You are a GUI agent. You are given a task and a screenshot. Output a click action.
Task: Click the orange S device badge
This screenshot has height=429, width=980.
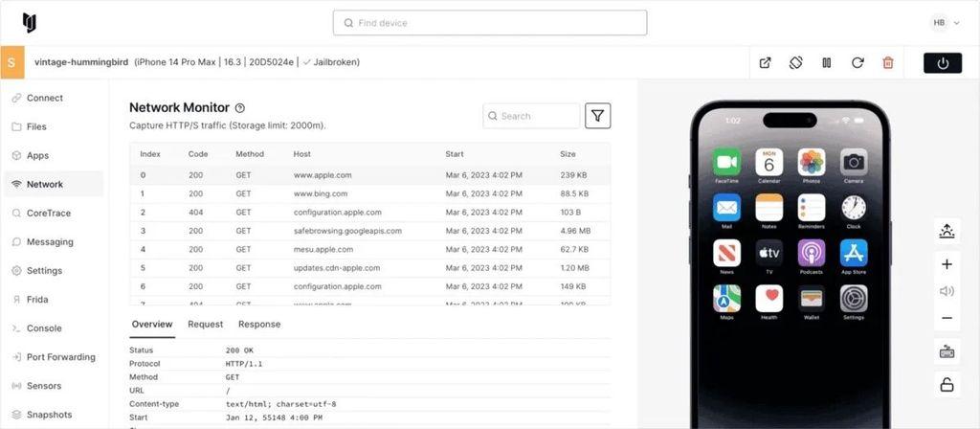11,62
